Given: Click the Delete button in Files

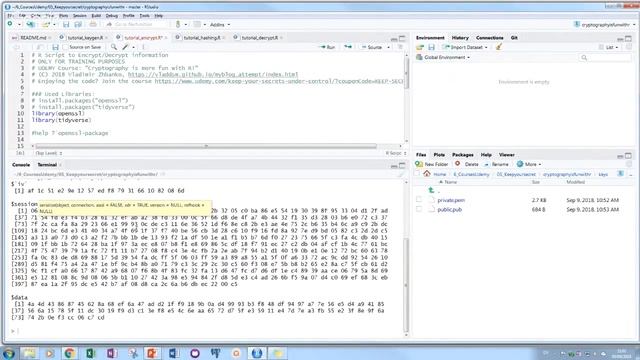Looking at the screenshot, I should [x=467, y=164].
